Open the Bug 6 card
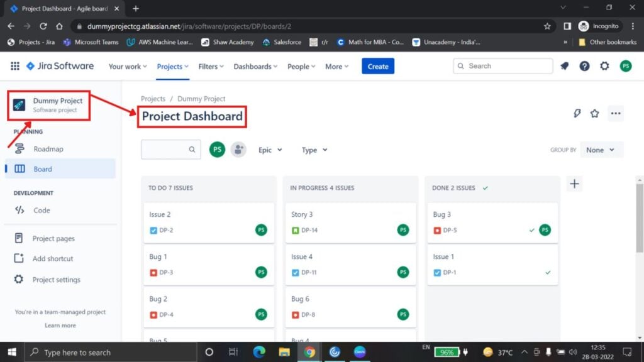644x362 pixels. pyautogui.click(x=350, y=307)
